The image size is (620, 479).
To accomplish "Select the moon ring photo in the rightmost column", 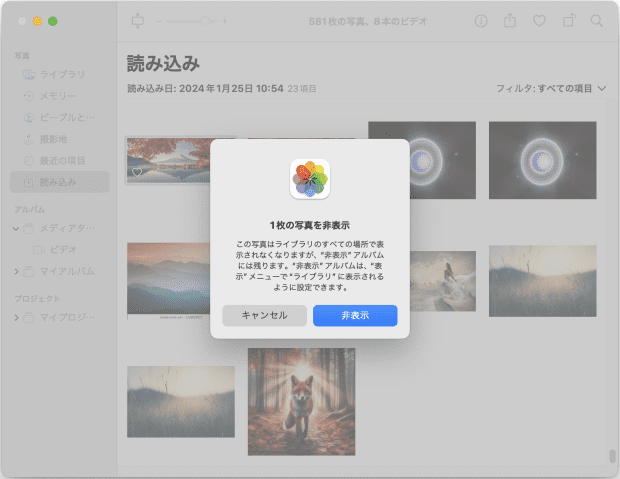I will [542, 160].
